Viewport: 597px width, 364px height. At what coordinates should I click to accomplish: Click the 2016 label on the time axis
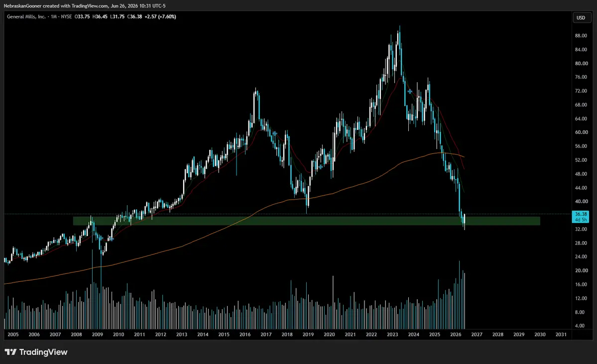tap(245, 334)
